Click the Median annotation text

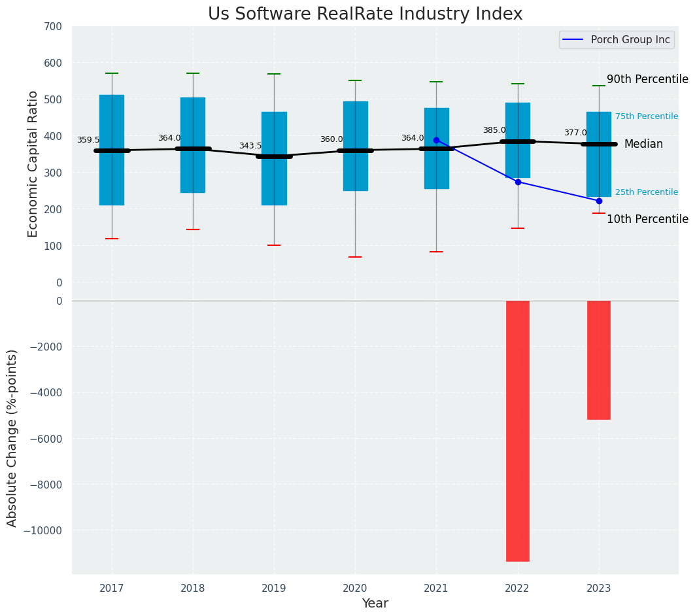coord(643,144)
